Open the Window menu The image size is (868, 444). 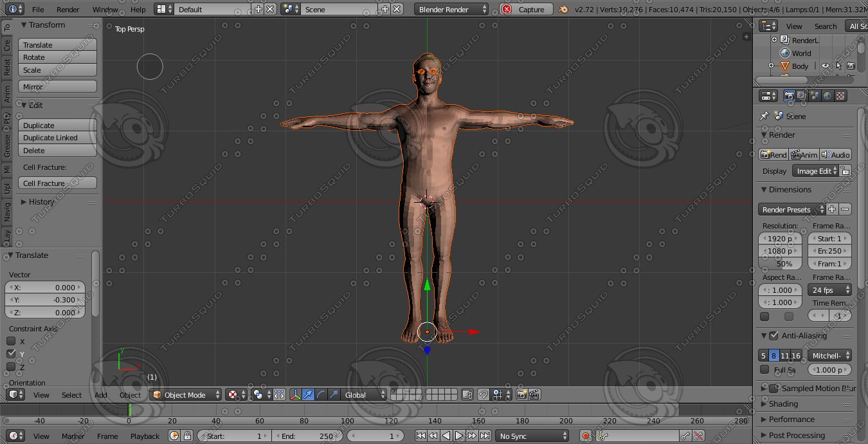coord(105,9)
